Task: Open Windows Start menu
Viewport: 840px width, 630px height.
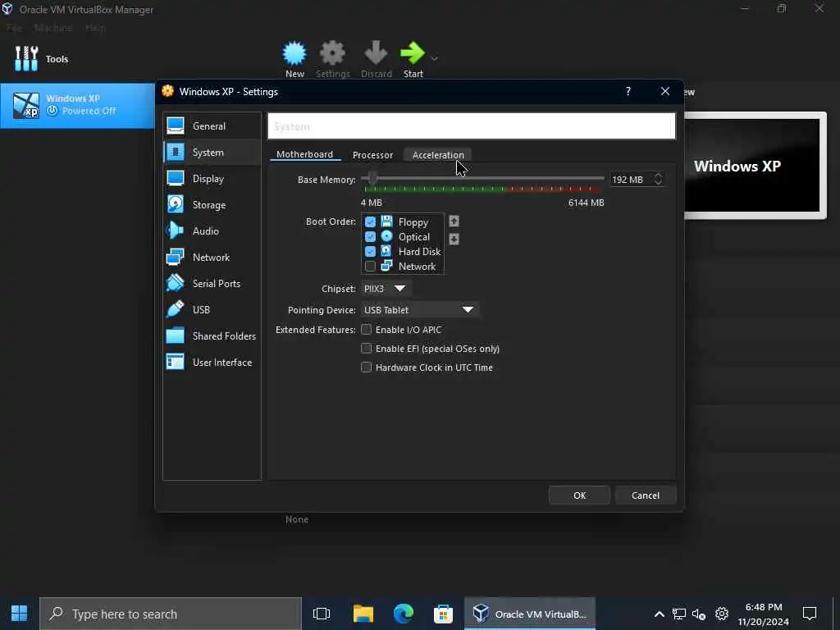Action: (20, 614)
